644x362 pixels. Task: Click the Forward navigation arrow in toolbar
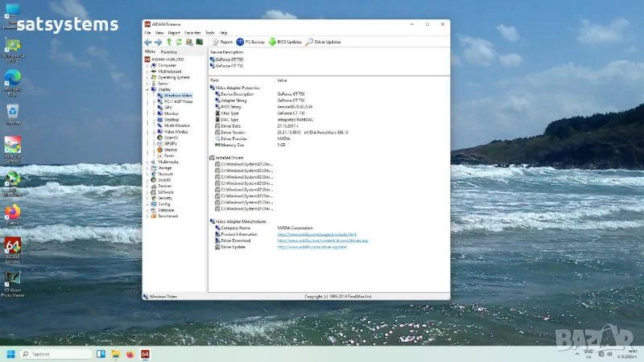click(158, 42)
